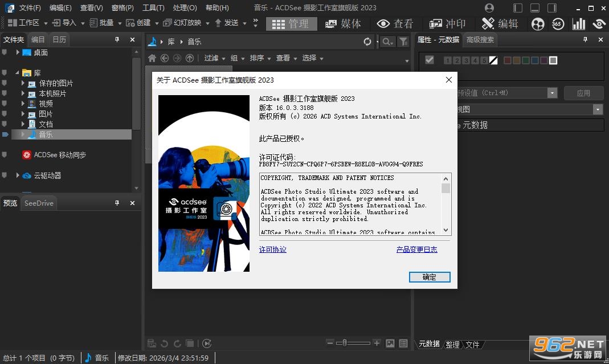Zoom out thumbnails with minus icon
This screenshot has width=609, height=364.
(330, 342)
